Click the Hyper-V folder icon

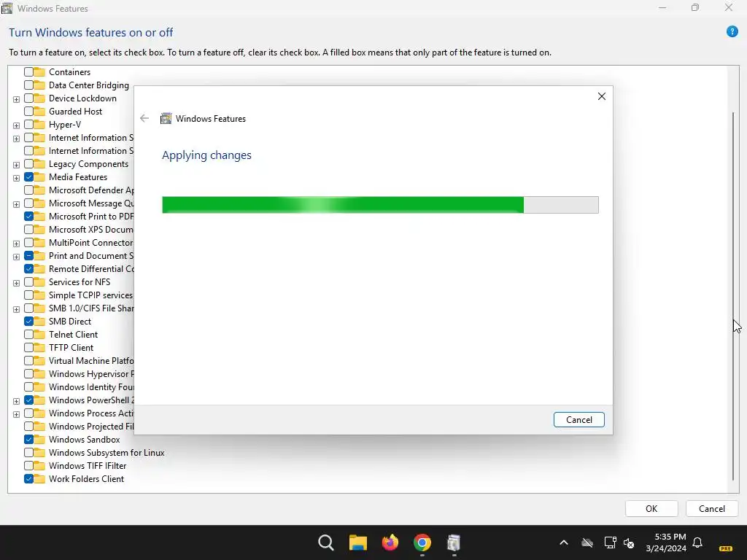point(39,124)
